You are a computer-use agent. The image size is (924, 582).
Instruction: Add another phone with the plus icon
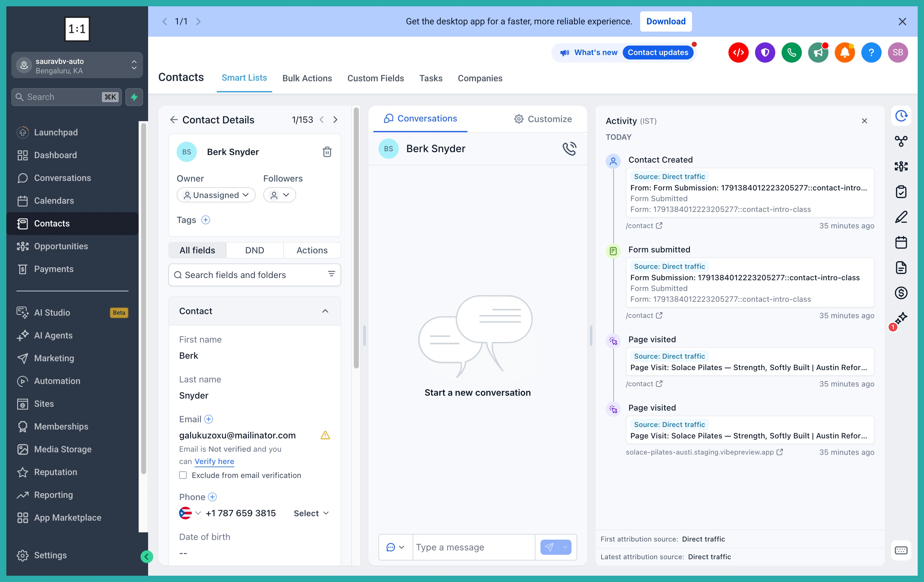(x=212, y=497)
